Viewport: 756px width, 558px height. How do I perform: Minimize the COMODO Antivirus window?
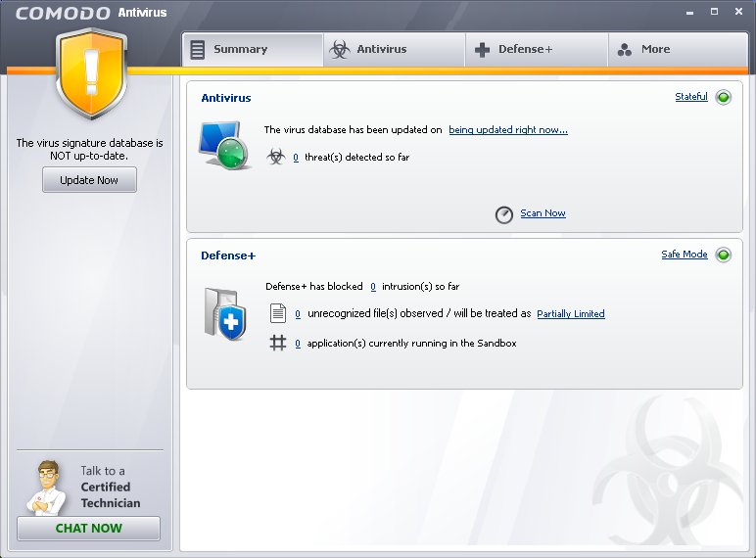click(689, 12)
